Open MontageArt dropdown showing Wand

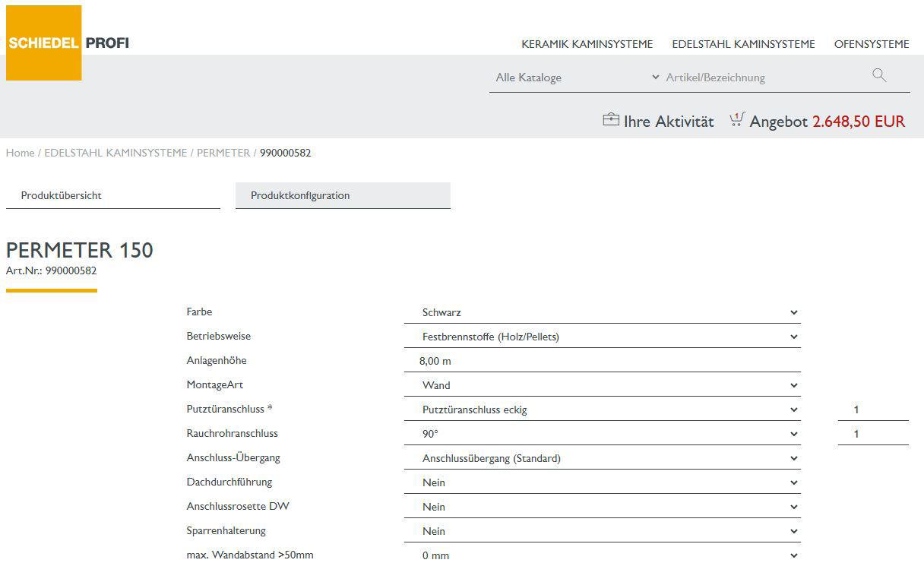click(x=602, y=385)
